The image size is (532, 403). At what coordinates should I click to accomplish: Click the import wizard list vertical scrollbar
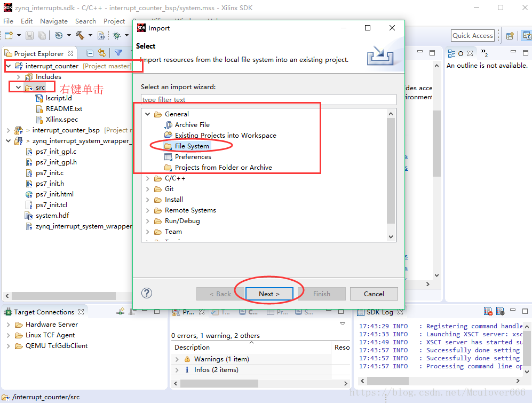click(391, 171)
